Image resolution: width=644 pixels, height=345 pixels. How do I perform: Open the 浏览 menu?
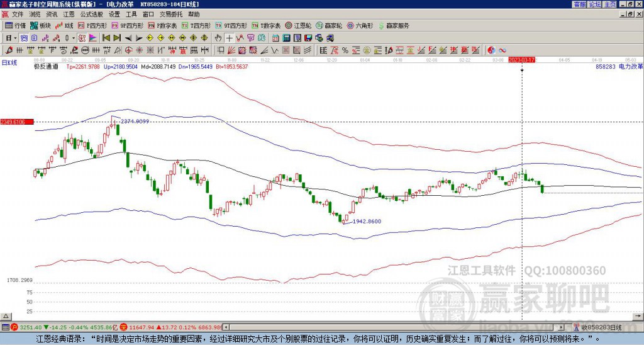coord(35,14)
